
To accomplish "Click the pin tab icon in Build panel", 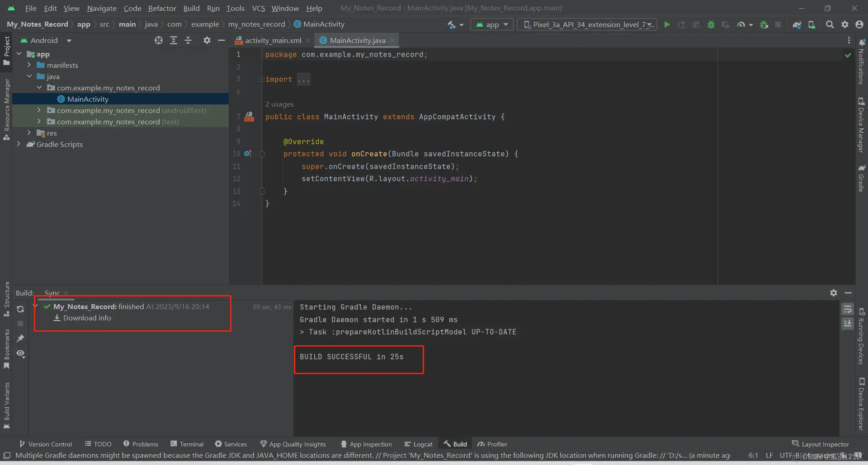I will 20,338.
